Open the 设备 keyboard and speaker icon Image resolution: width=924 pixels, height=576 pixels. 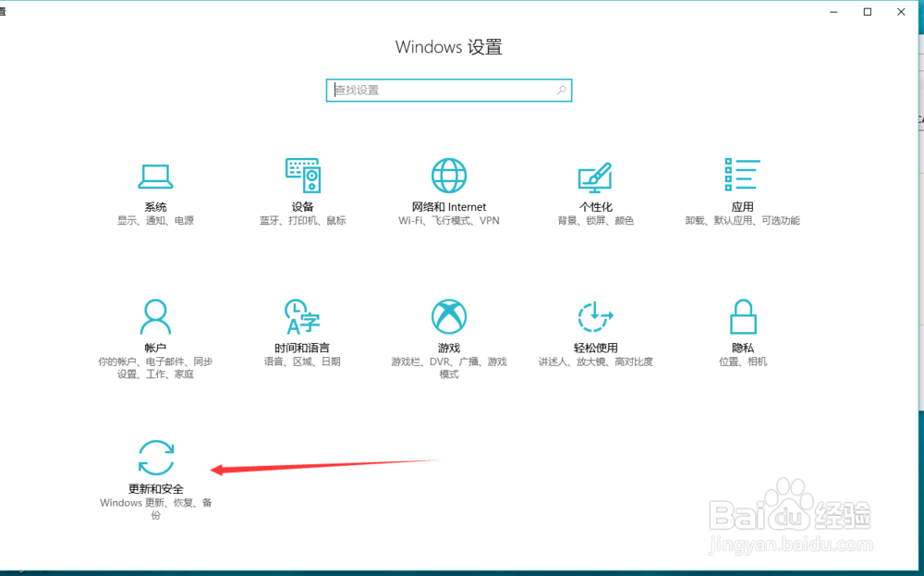click(303, 175)
